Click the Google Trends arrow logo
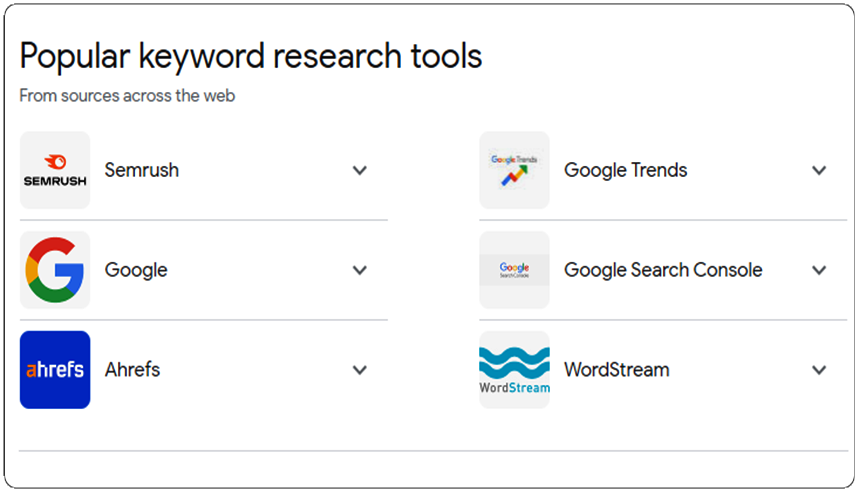Viewport: 858px width, 492px height. (x=514, y=170)
